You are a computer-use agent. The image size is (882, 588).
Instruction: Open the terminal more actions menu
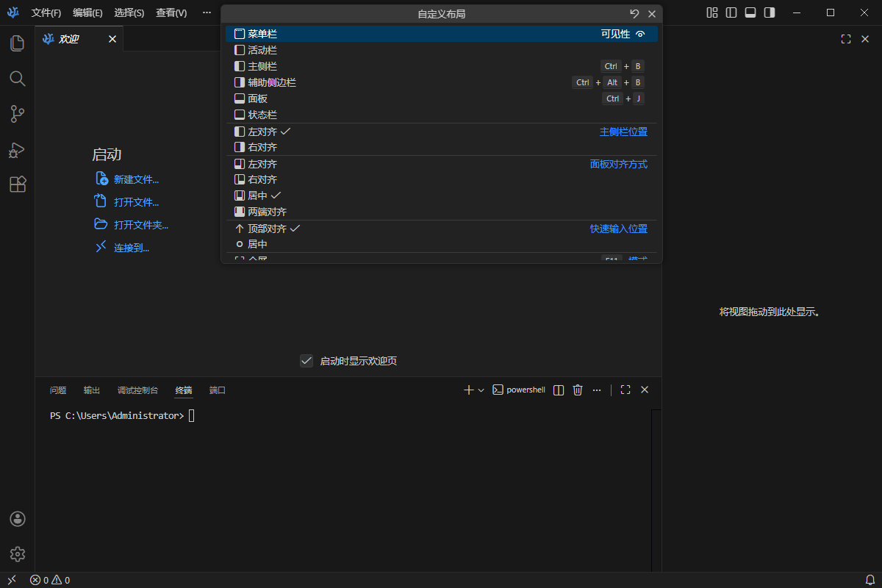[596, 390]
